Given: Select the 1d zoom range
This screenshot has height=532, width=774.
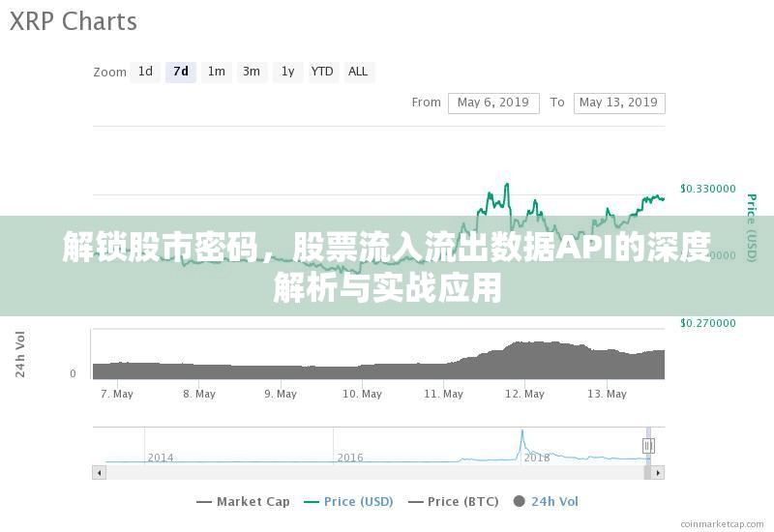Looking at the screenshot, I should pyautogui.click(x=145, y=72).
